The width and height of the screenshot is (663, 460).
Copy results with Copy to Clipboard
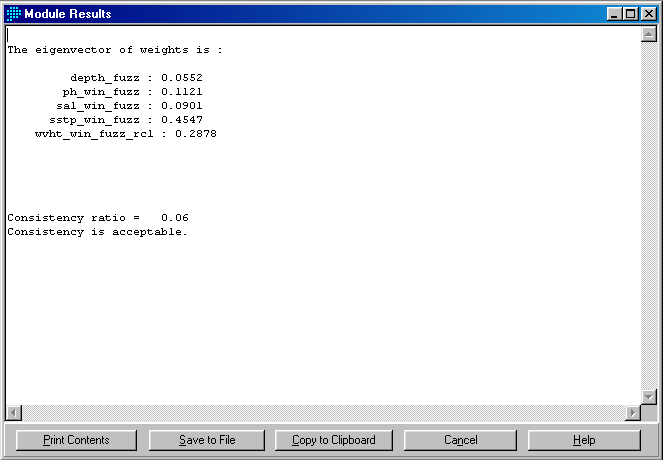tap(334, 440)
